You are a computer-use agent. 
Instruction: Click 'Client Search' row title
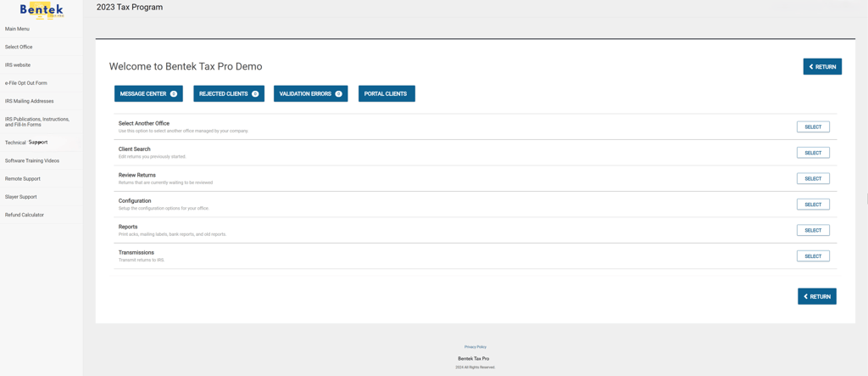135,149
